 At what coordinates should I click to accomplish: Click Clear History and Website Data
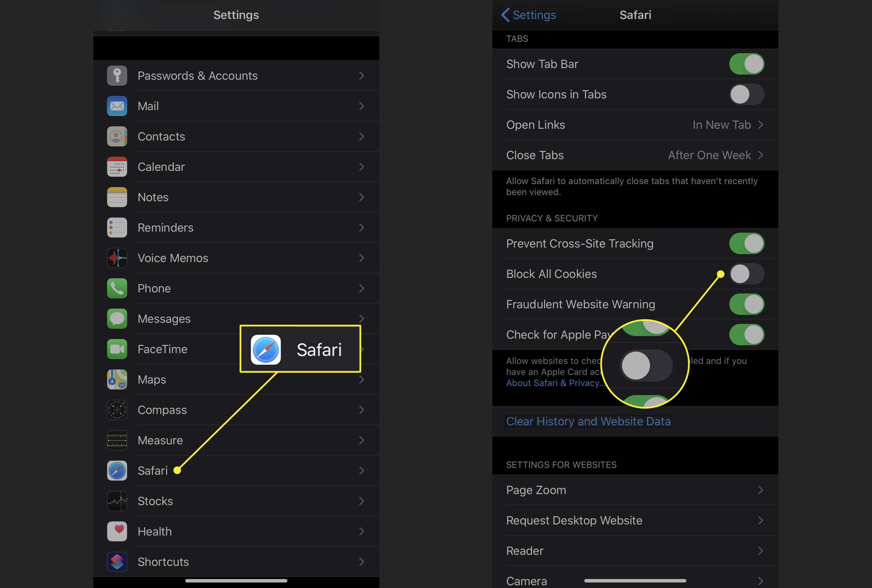click(588, 421)
